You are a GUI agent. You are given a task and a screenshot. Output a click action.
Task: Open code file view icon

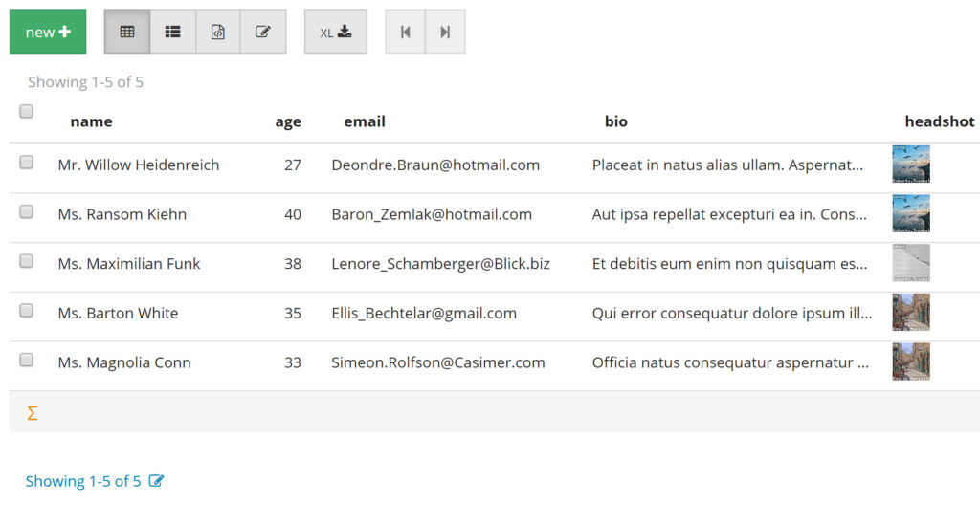[x=217, y=32]
